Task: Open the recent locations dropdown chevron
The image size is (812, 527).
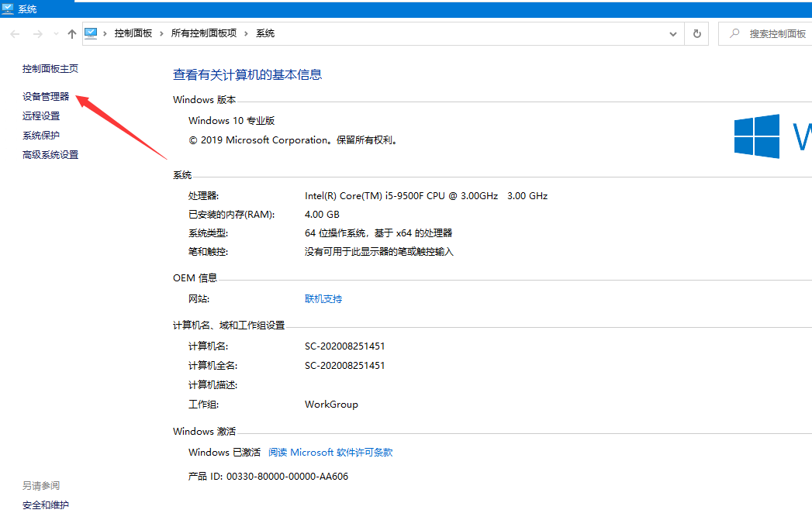Action: click(56, 34)
